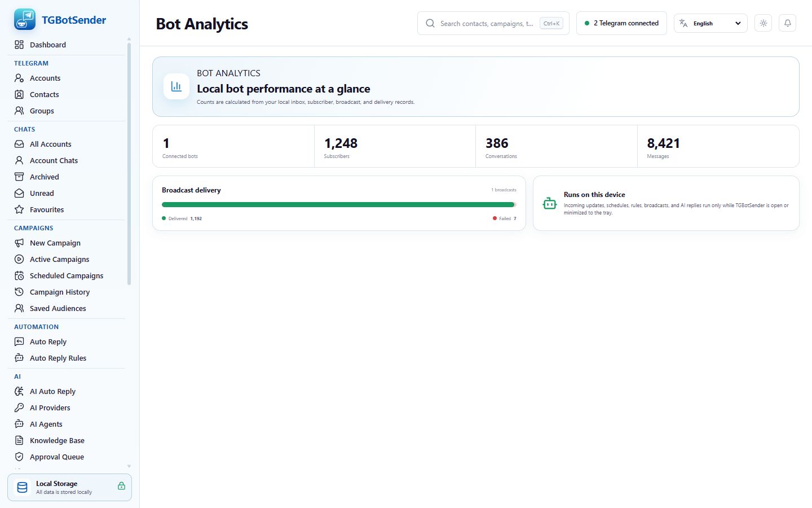
Task: Click the AI Providers key icon
Action: click(x=19, y=408)
